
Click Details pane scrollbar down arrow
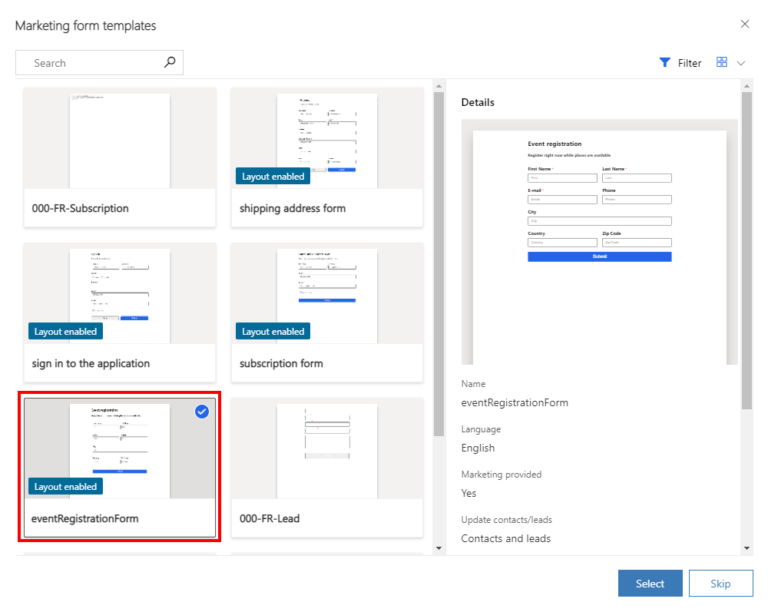tap(746, 548)
